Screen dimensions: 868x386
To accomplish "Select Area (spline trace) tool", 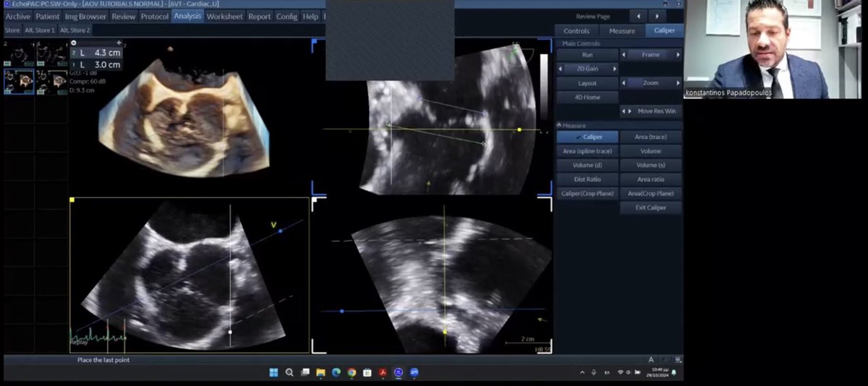I will point(588,151).
